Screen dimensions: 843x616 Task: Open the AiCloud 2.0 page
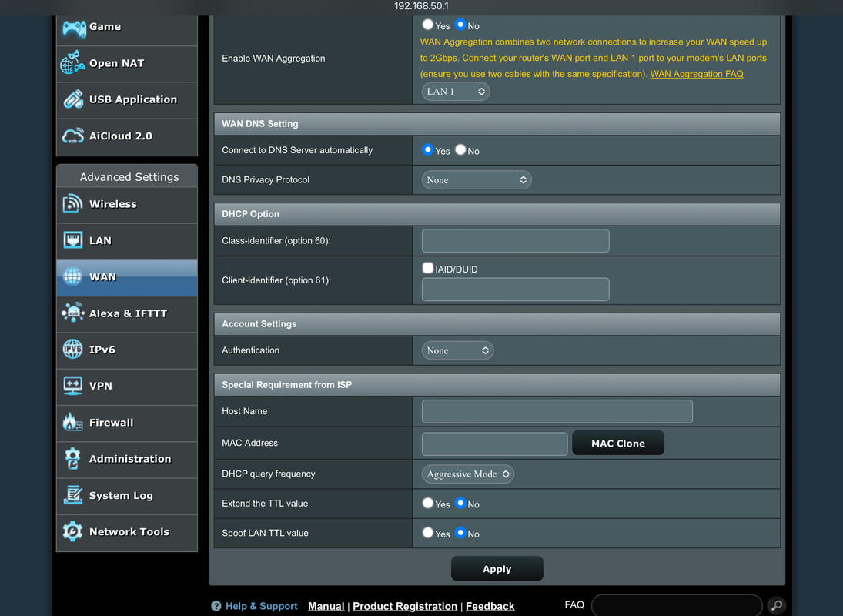[127, 136]
